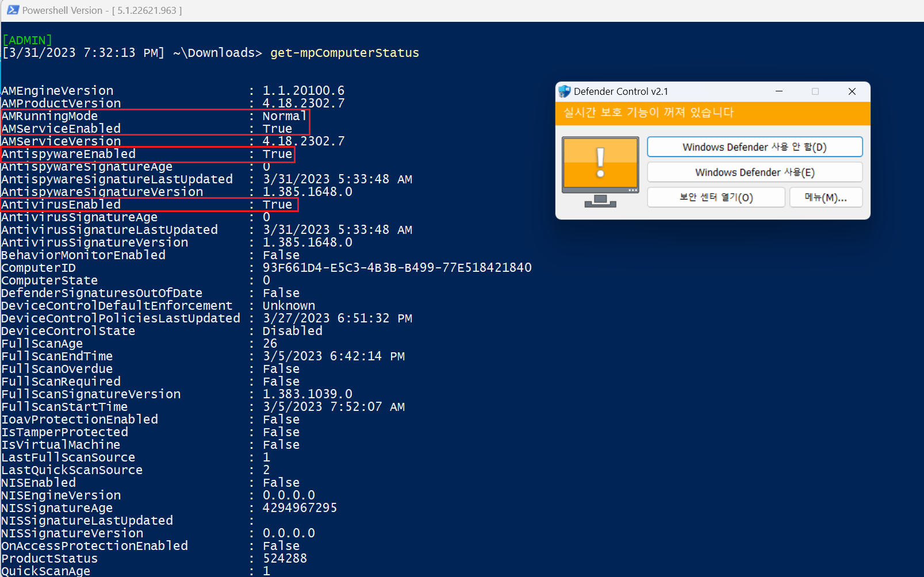Click the ComputerID GUID value

pos(397,268)
